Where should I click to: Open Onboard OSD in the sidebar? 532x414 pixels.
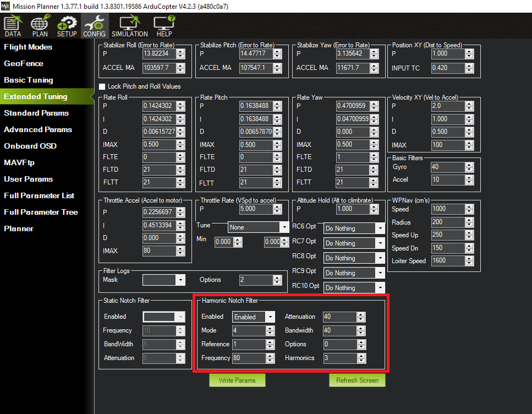[x=30, y=146]
